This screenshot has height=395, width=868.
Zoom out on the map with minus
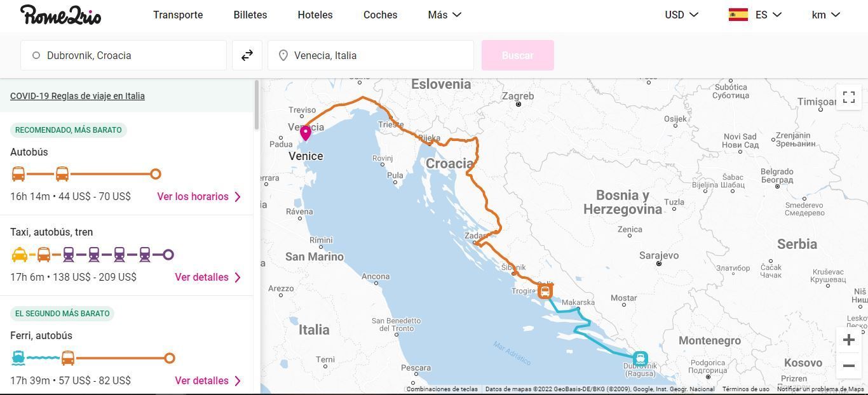point(848,366)
